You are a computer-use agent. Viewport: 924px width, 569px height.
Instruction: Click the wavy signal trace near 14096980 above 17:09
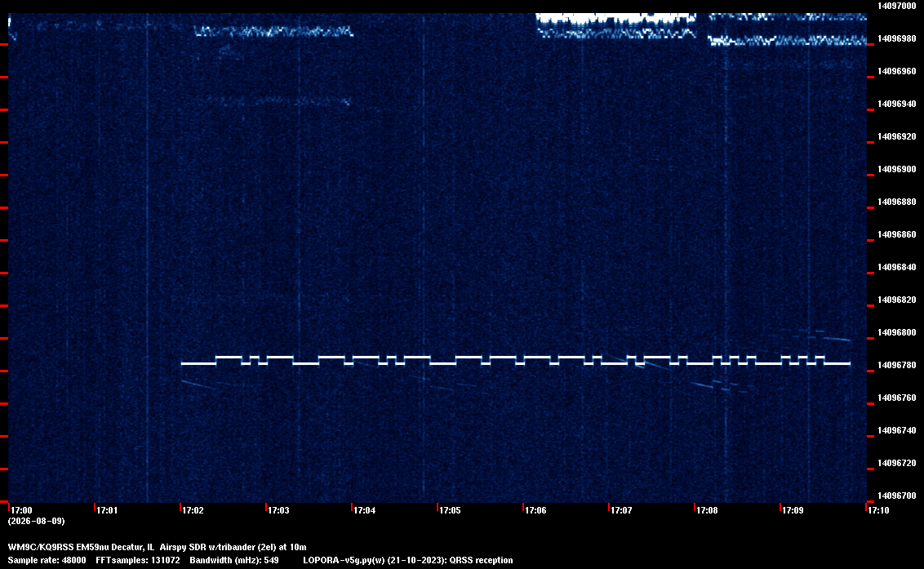pos(788,41)
